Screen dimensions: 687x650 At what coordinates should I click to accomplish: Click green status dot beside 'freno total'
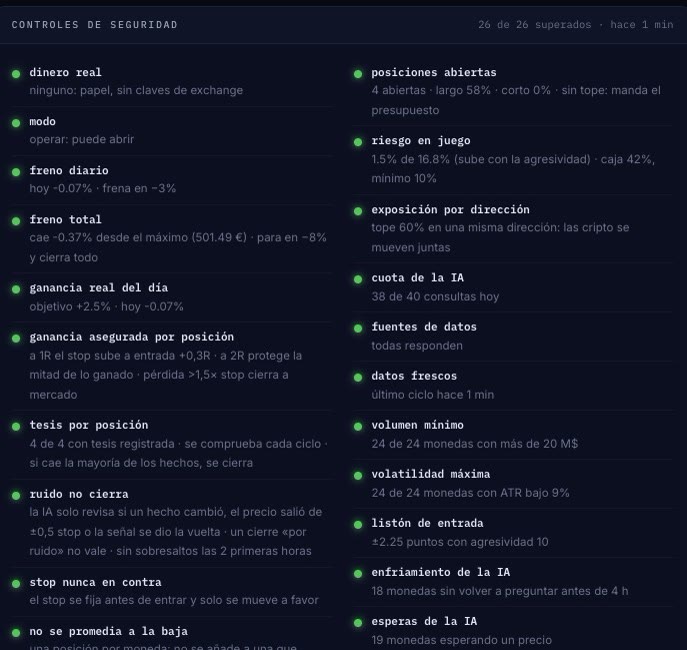(x=16, y=221)
